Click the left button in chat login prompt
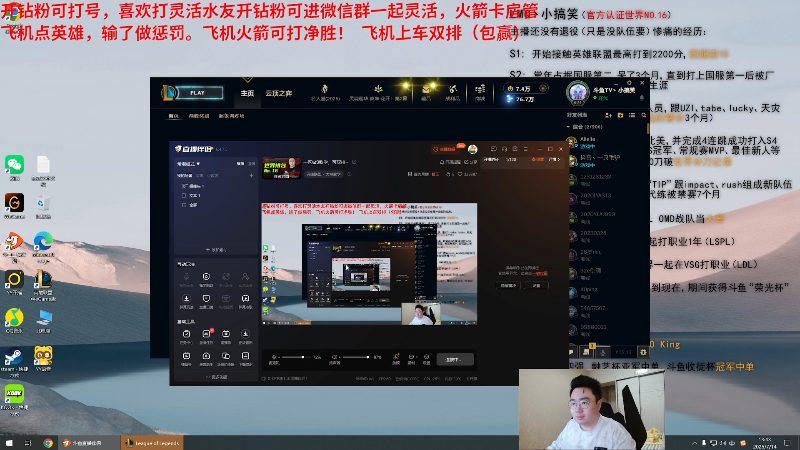800x450 pixels. point(508,286)
